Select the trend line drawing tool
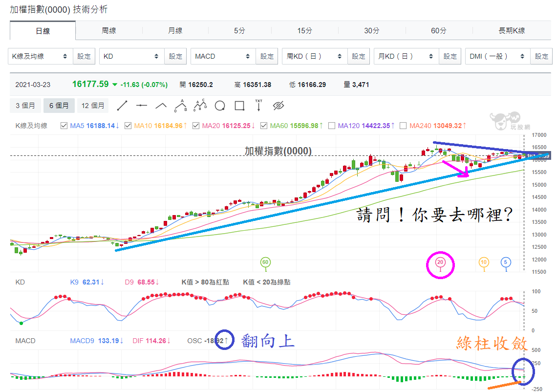557x392 pixels. coord(122,106)
